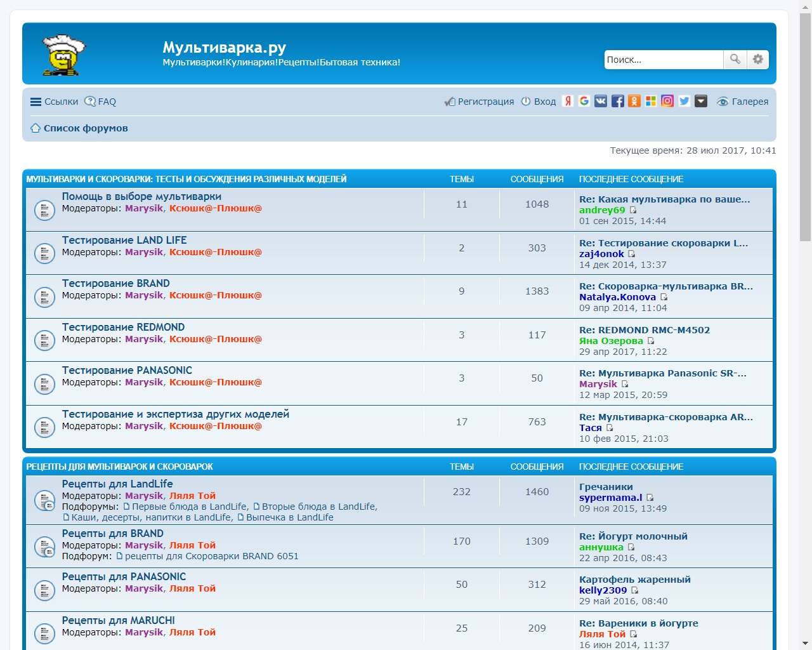Screen dimensions: 812x650
Task: Log in with Google icon
Action: click(584, 101)
